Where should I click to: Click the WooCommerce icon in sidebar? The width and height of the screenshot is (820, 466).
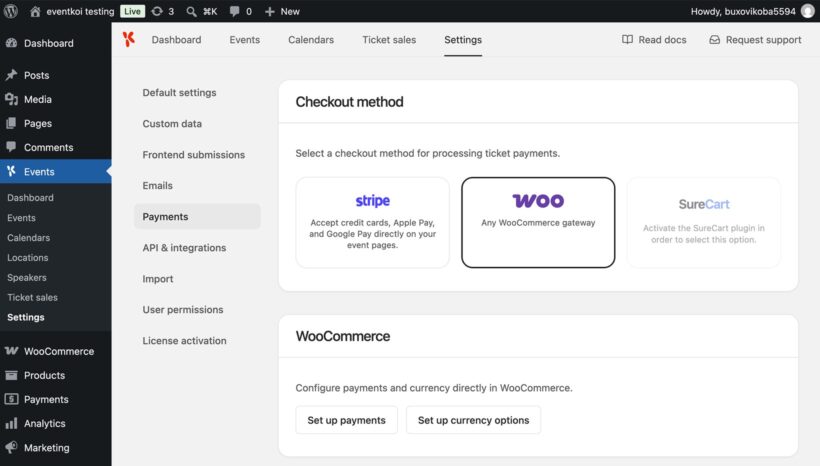(12, 351)
